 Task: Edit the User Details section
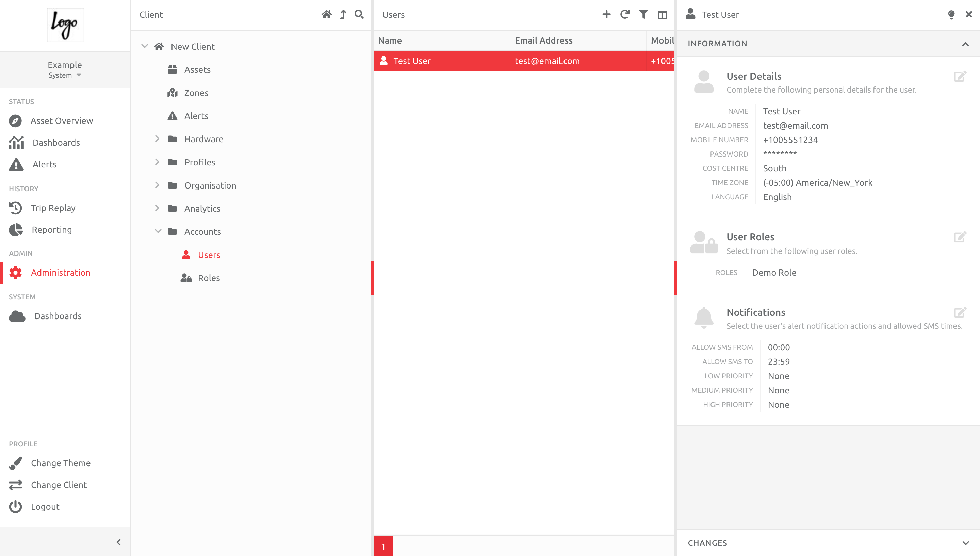coord(960,76)
